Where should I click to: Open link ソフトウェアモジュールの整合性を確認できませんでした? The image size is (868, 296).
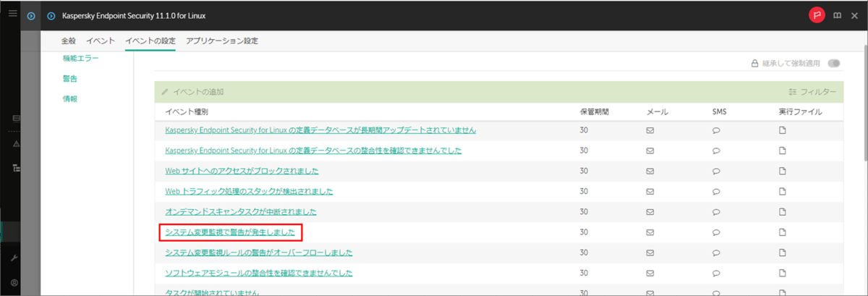click(x=259, y=273)
